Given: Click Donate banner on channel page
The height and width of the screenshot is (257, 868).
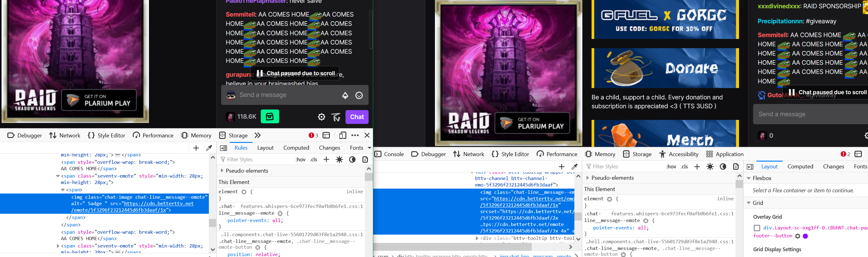Looking at the screenshot, I should (665, 68).
